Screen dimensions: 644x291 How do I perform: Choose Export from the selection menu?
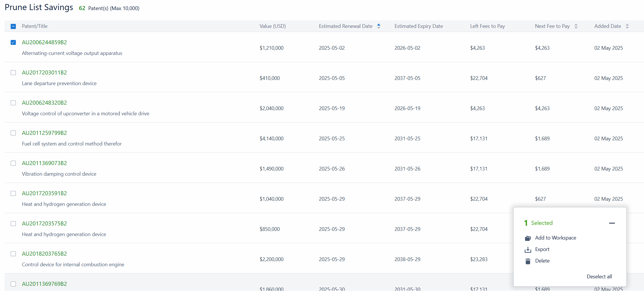click(542, 249)
